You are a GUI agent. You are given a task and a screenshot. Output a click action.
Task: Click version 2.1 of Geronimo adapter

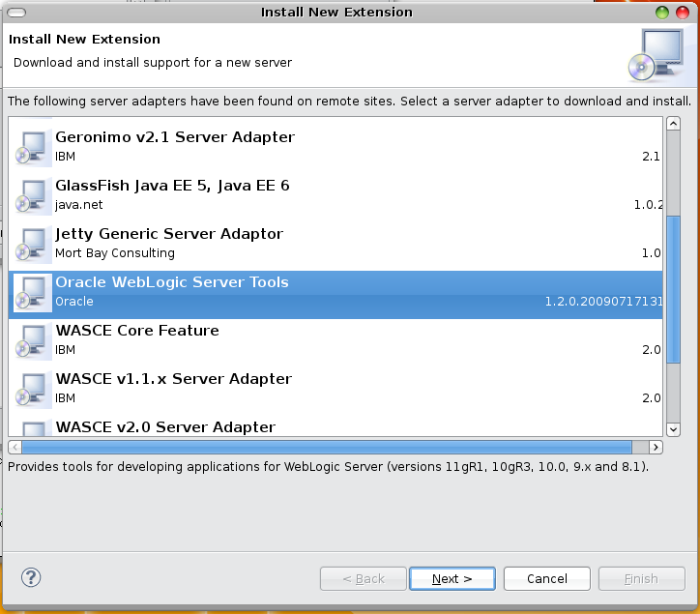[x=651, y=157]
